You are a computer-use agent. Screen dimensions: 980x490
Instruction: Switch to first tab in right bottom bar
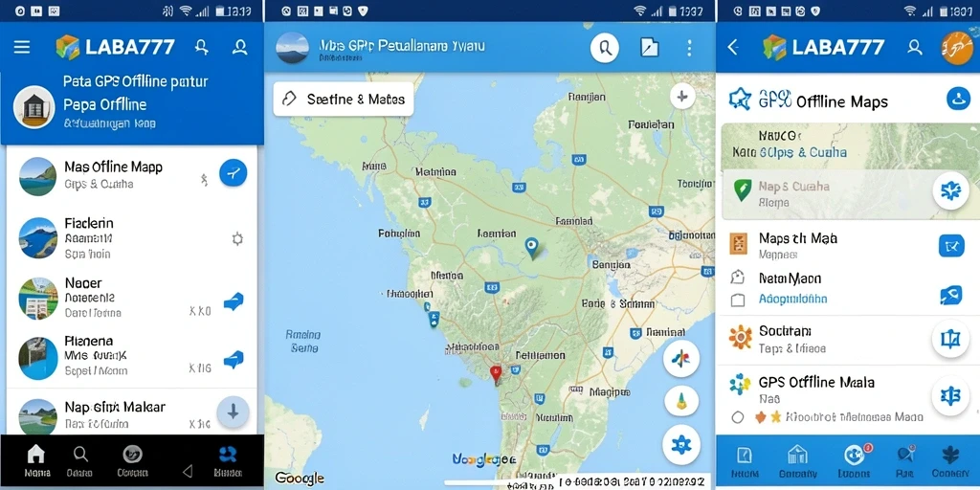click(x=745, y=462)
